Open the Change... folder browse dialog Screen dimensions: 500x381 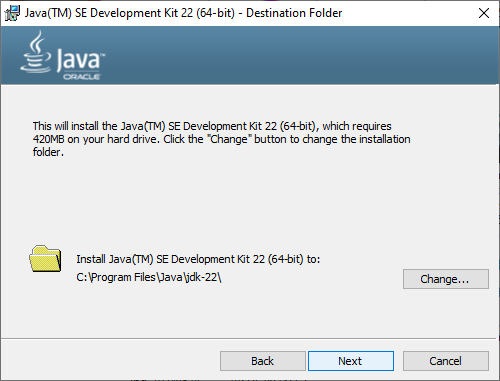446,279
